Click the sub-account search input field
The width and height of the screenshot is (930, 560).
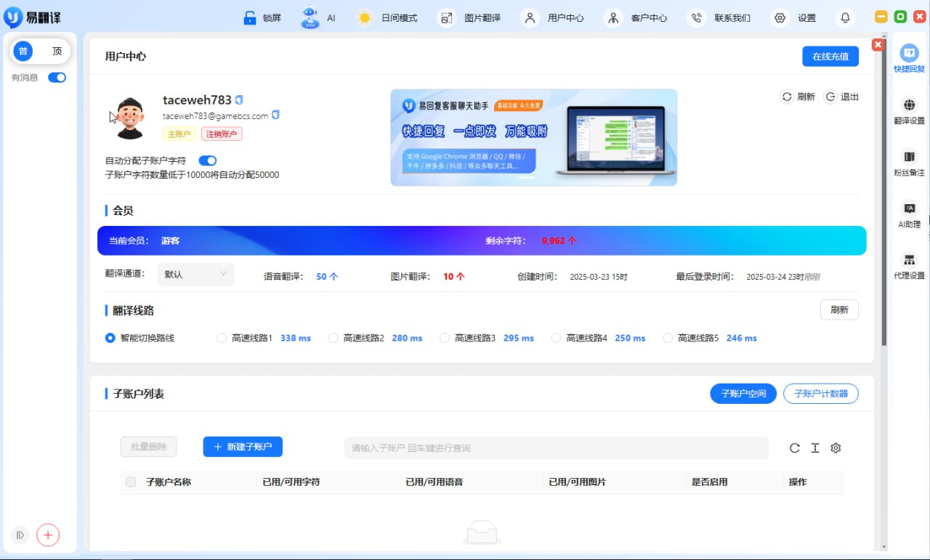pos(556,448)
